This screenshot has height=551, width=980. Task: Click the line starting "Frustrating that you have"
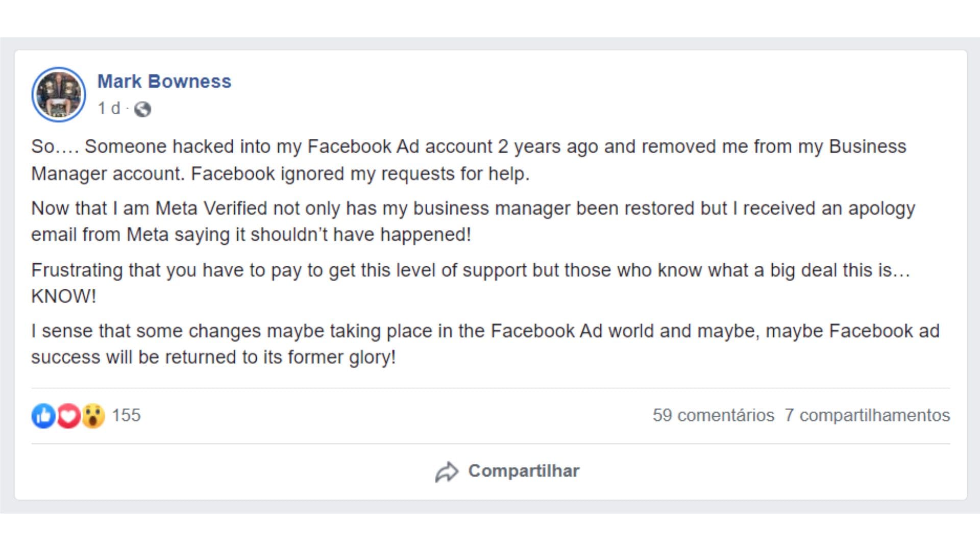pos(470,270)
